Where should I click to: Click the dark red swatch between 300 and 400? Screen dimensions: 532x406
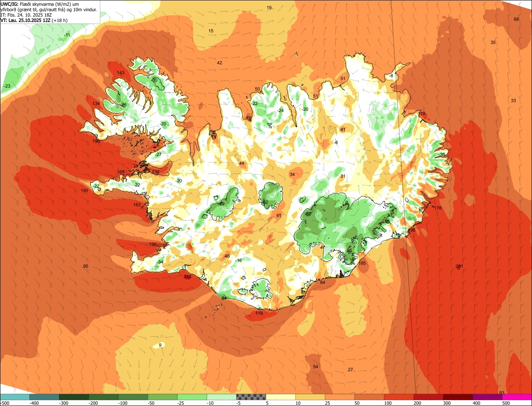458,397
